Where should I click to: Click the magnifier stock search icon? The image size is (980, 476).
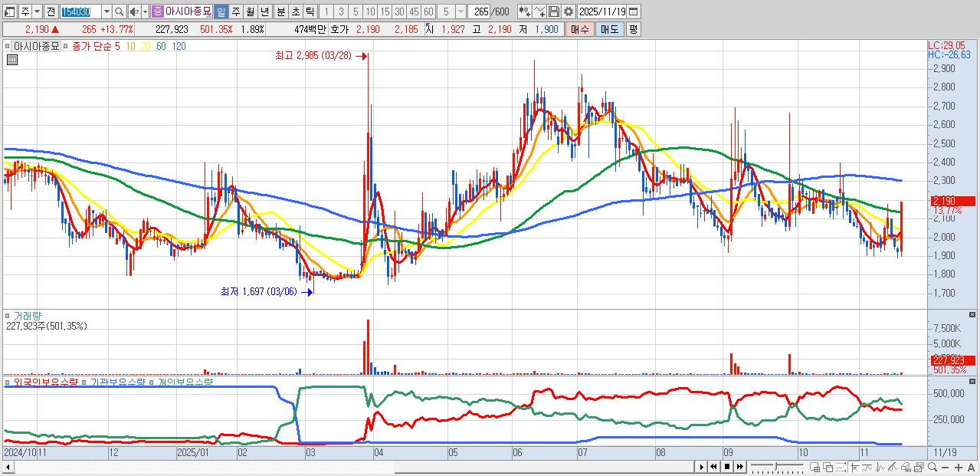point(120,12)
